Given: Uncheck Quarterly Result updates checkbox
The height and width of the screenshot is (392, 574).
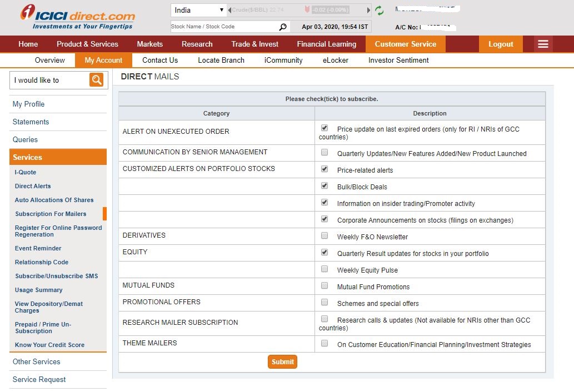Looking at the screenshot, I should pos(325,252).
